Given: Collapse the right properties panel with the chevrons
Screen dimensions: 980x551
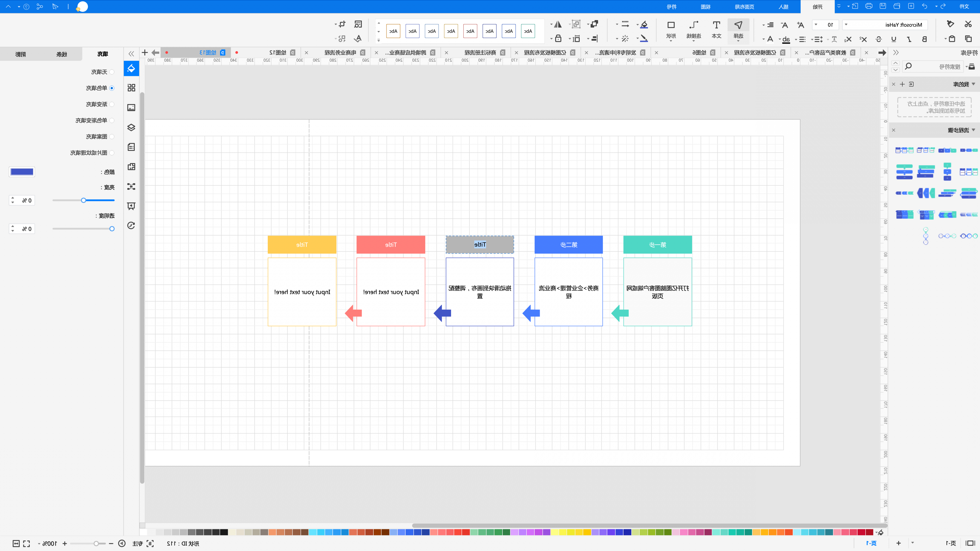Looking at the screenshot, I should pyautogui.click(x=131, y=54).
